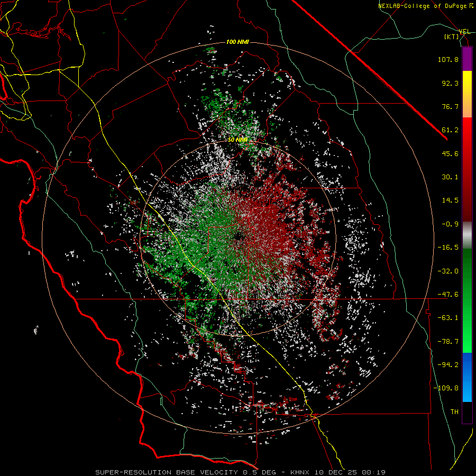Viewport: 476px width, 476px height.
Task: Select the -47.6 scale value
Action: click(x=448, y=295)
